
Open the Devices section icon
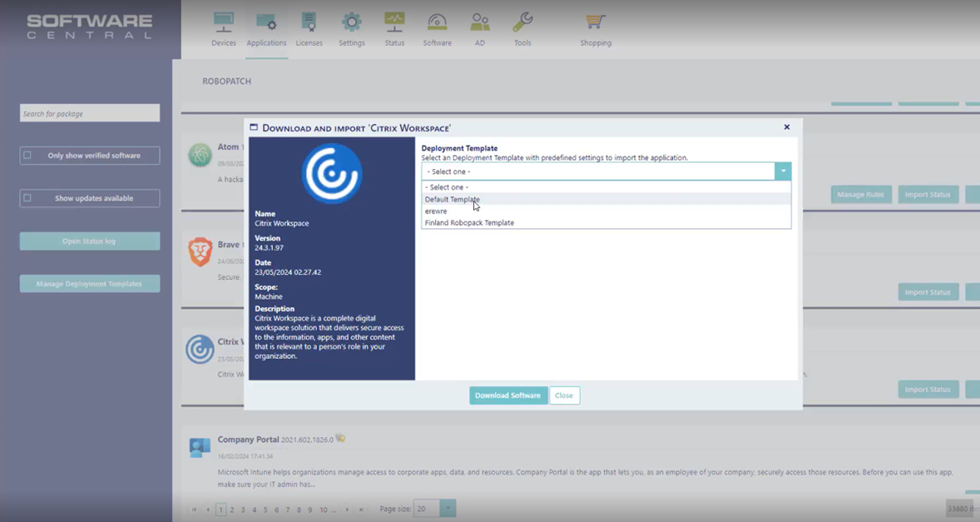point(223,22)
